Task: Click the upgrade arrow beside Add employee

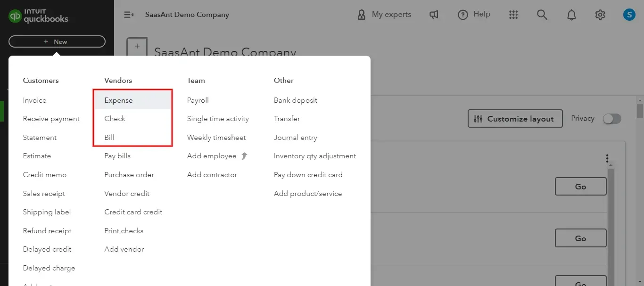Action: tap(244, 156)
